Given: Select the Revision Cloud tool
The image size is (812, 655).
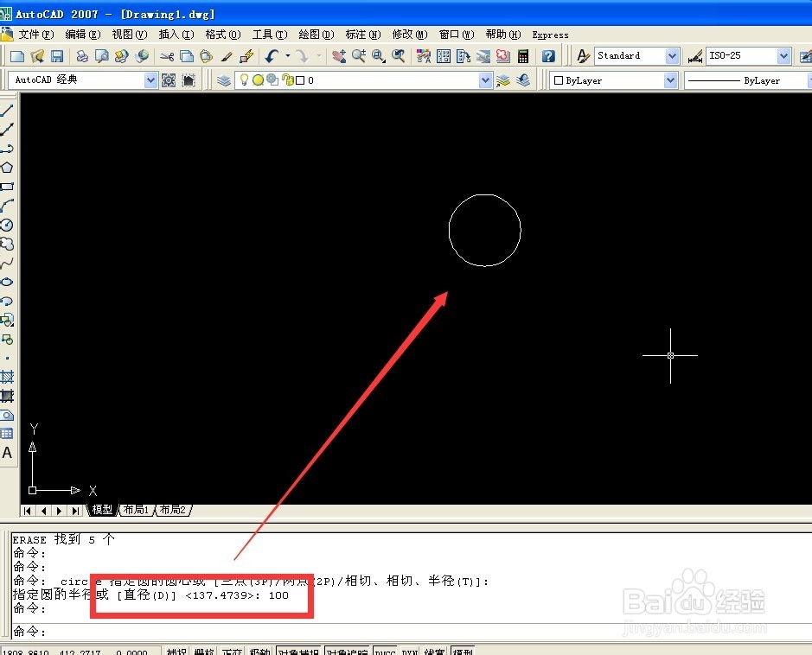Looking at the screenshot, I should 7,245.
